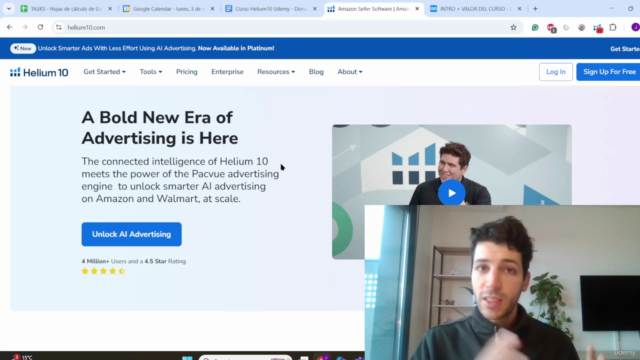Expand the Get Started menu in navigation
The image size is (640, 360).
104,72
